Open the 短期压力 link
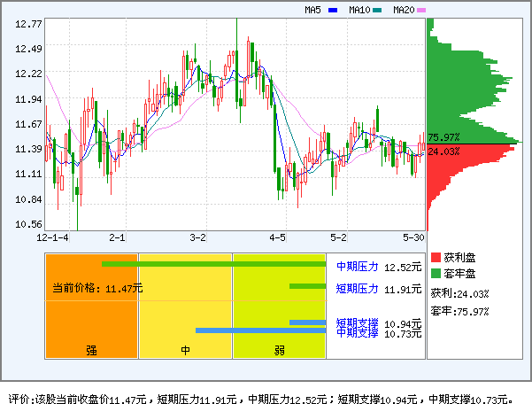The height and width of the screenshot is (404, 532). click(x=357, y=288)
